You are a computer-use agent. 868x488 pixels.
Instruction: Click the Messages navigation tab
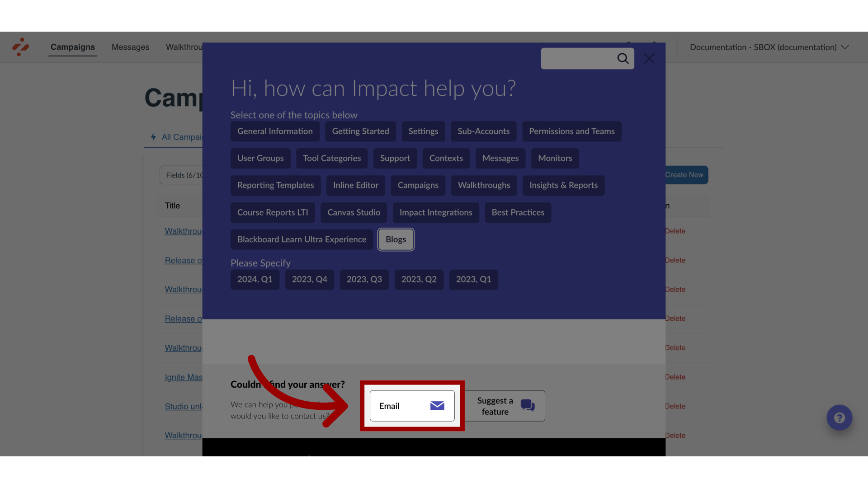pos(130,47)
